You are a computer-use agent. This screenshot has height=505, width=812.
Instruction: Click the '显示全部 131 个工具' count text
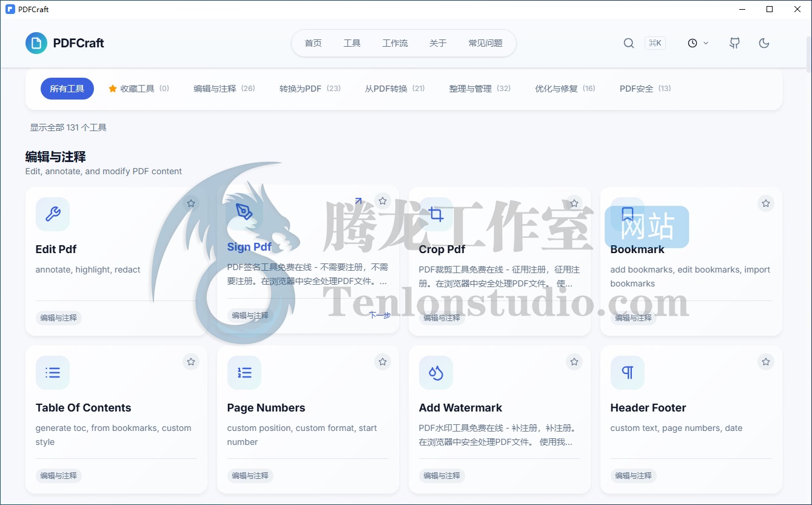pyautogui.click(x=69, y=127)
